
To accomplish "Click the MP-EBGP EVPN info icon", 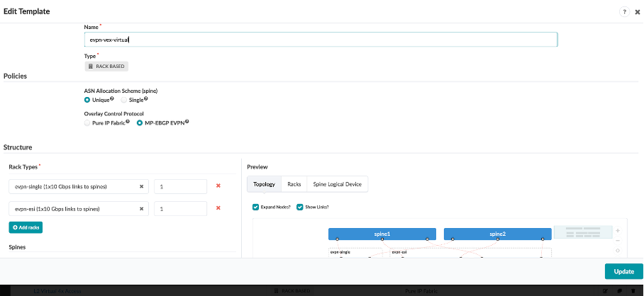I will point(187,122).
